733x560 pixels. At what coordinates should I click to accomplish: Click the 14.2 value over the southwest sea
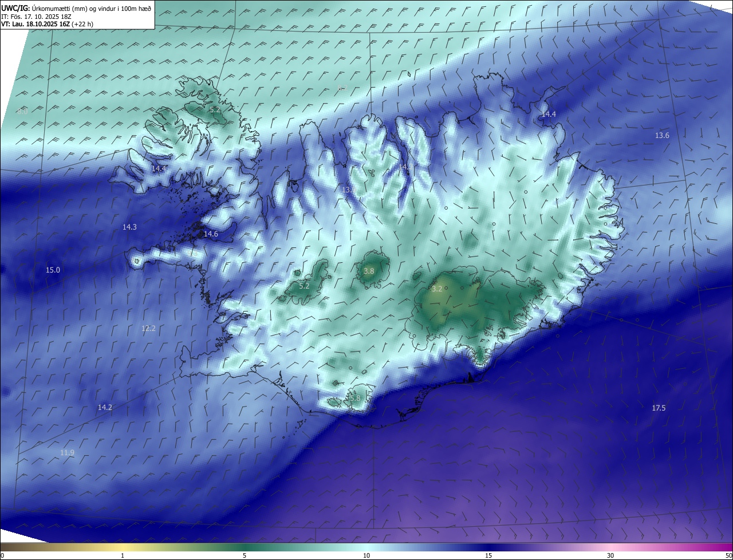(x=105, y=408)
